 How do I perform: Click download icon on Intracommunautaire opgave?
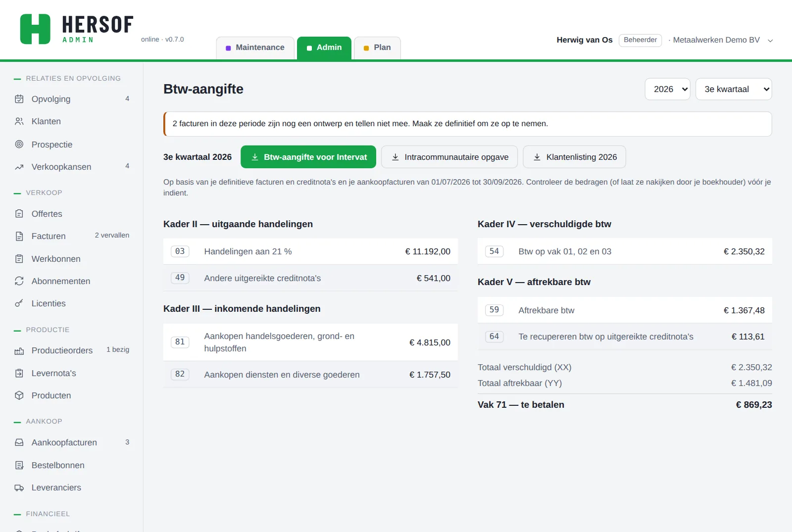396,157
